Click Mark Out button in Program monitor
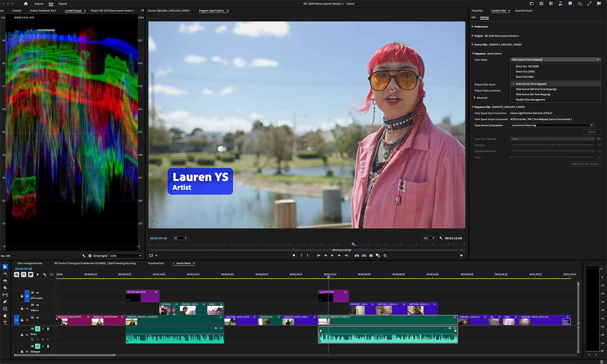This screenshot has height=364, width=607. click(308, 255)
